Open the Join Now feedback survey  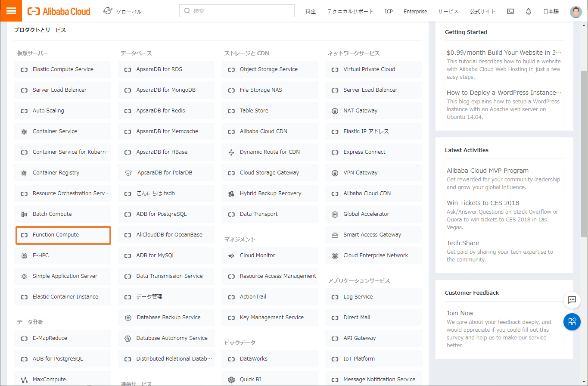pyautogui.click(x=460, y=313)
